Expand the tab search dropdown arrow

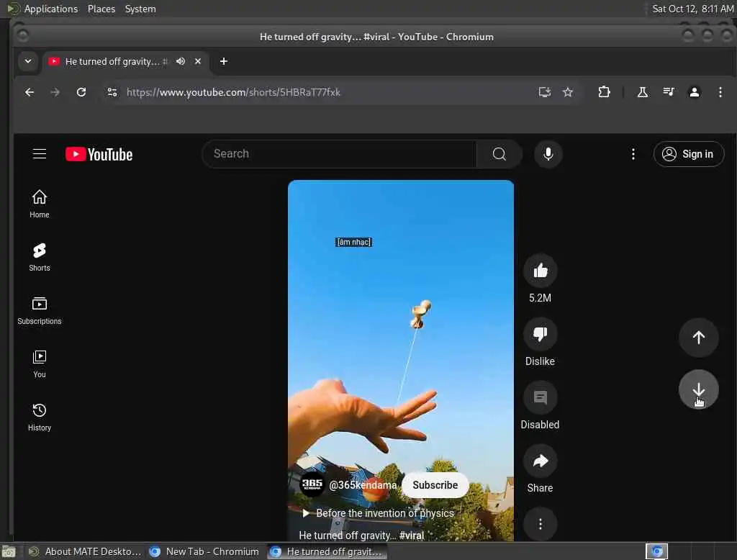28,61
